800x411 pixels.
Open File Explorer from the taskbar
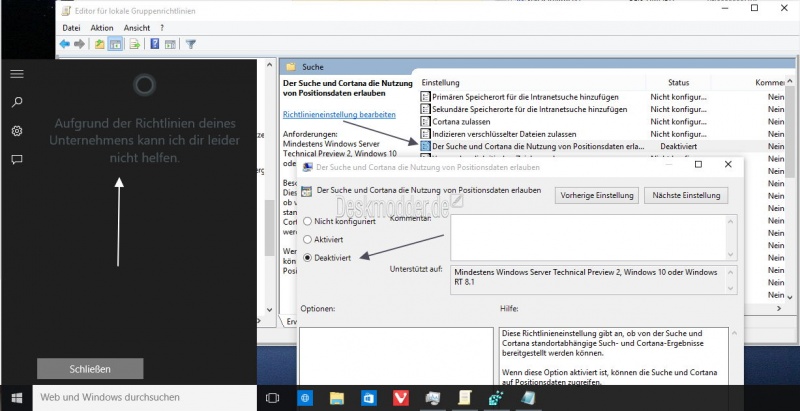337,398
